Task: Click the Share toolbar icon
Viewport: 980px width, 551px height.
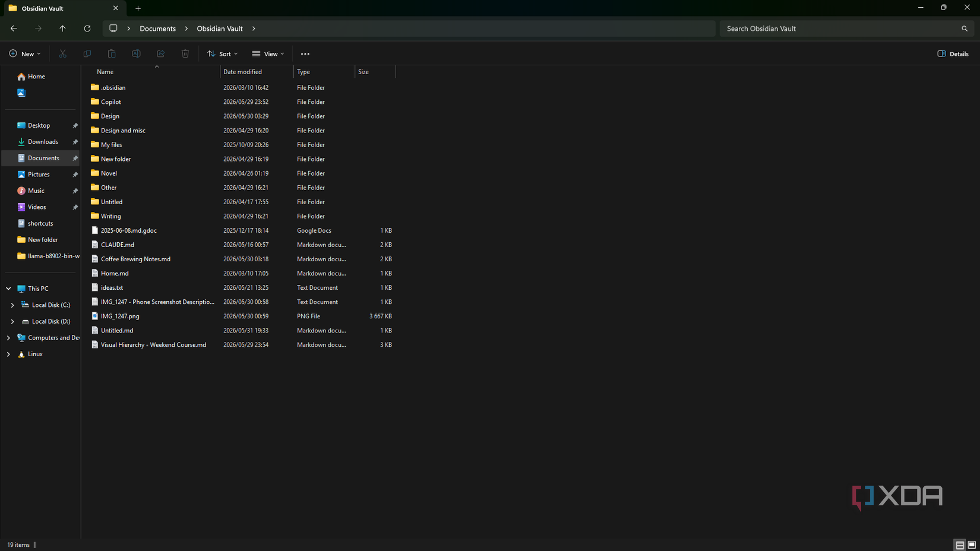Action: click(x=161, y=53)
